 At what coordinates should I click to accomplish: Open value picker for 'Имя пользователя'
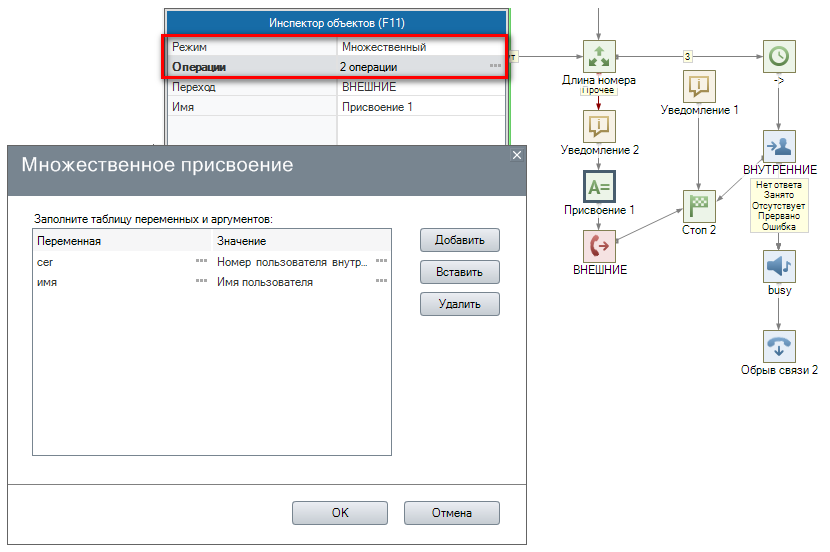pyautogui.click(x=381, y=282)
